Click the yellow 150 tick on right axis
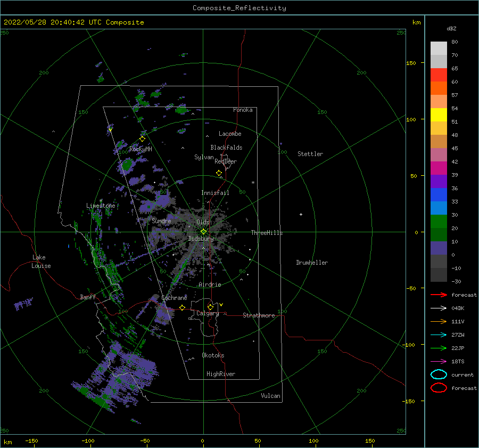Viewport: 479px width, 448px height. 411,63
